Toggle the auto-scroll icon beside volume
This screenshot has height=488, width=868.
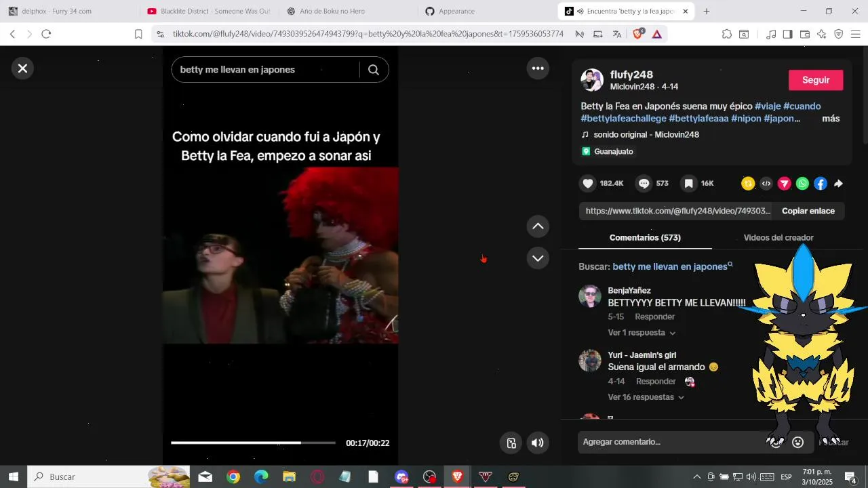[511, 443]
